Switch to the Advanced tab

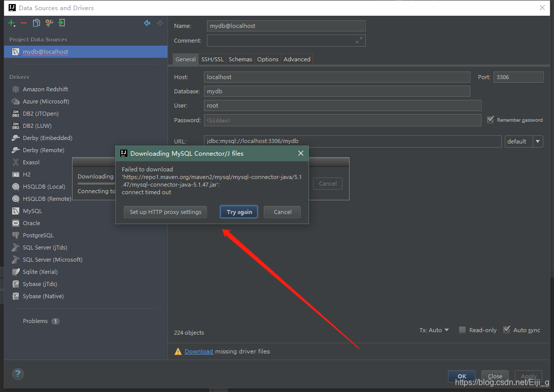click(297, 59)
